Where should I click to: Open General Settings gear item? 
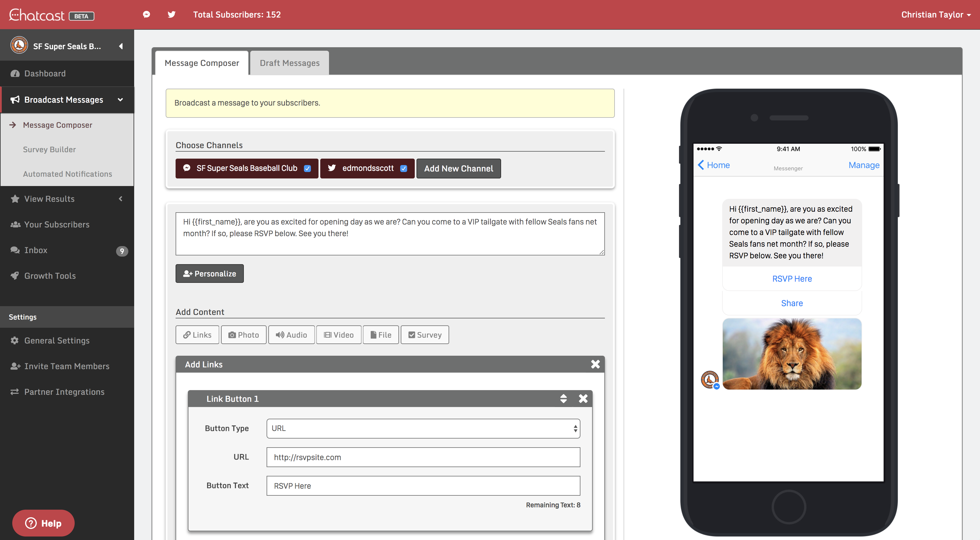coord(57,340)
